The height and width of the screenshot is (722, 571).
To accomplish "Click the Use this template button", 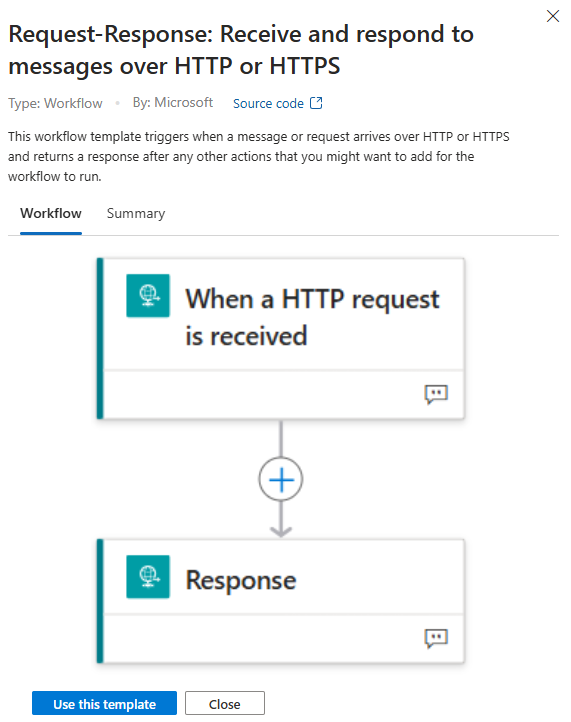I will pyautogui.click(x=105, y=704).
